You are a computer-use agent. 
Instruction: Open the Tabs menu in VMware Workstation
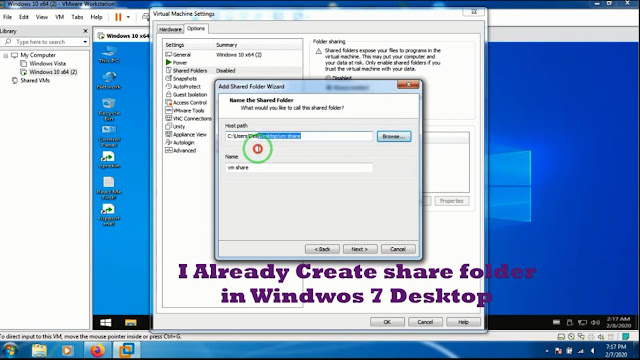pos(77,17)
